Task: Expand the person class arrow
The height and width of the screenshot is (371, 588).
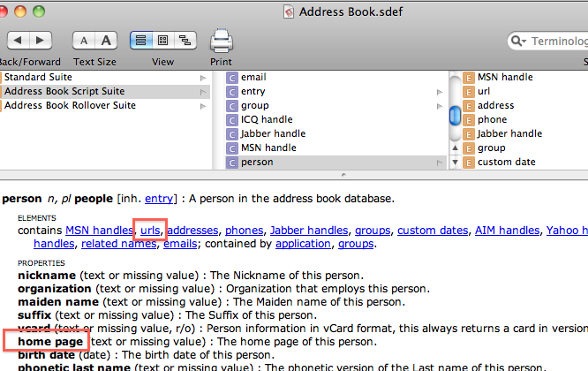Action: [x=440, y=163]
